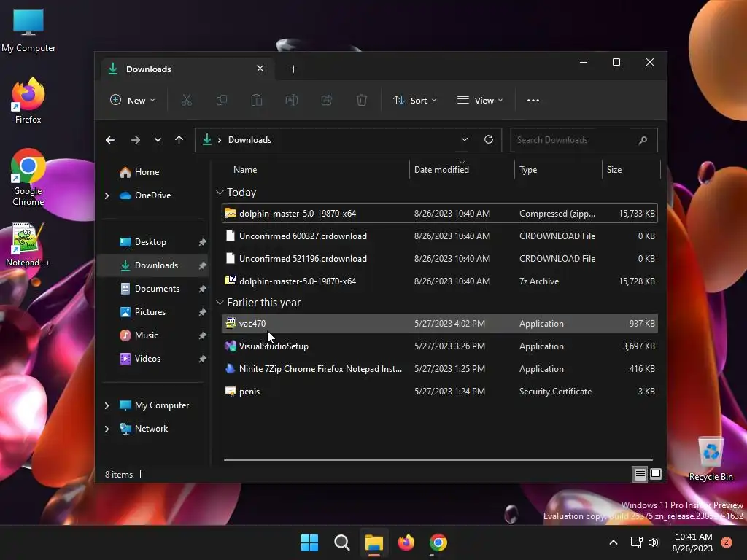This screenshot has width=747, height=560.
Task: Expand My Computer in navigation pane
Action: pyautogui.click(x=107, y=405)
